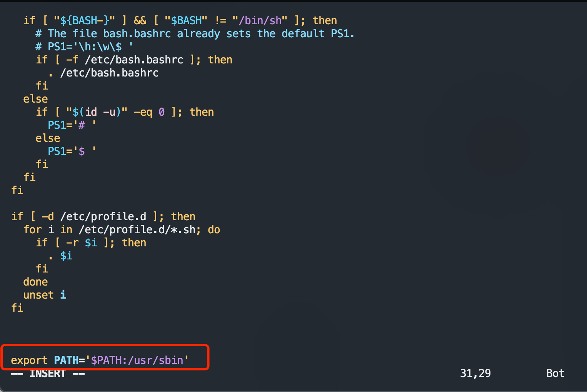Screen dimensions: 587x392
Task: Select the 'if [ -d /etc/profile.d ]' line
Action: click(103, 217)
